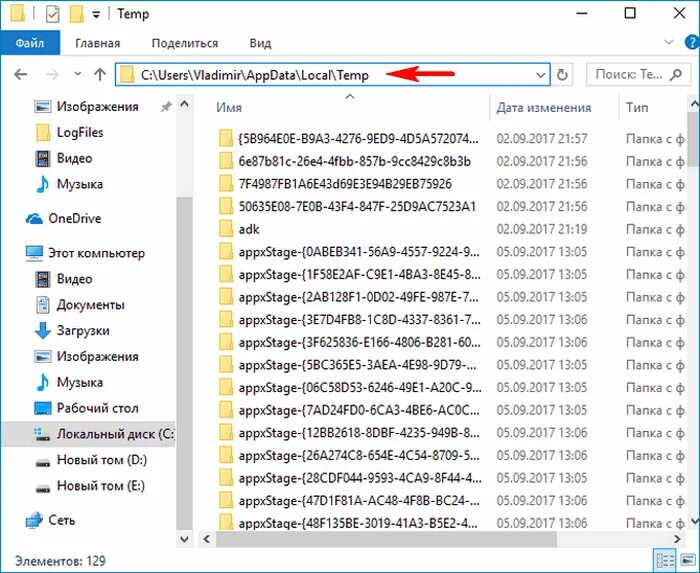Click the file list horizontal scrollbar thumb

(x=386, y=539)
